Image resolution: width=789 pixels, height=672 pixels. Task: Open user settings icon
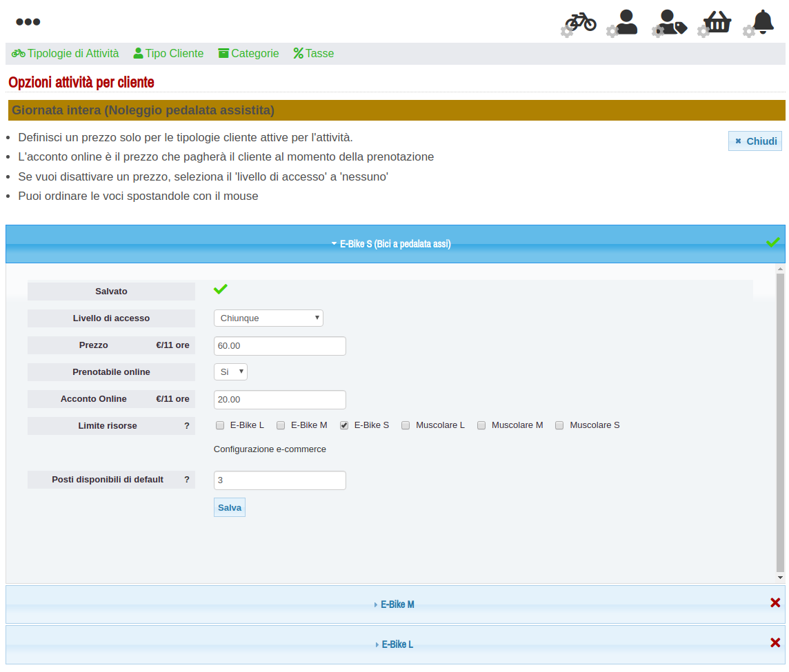624,22
